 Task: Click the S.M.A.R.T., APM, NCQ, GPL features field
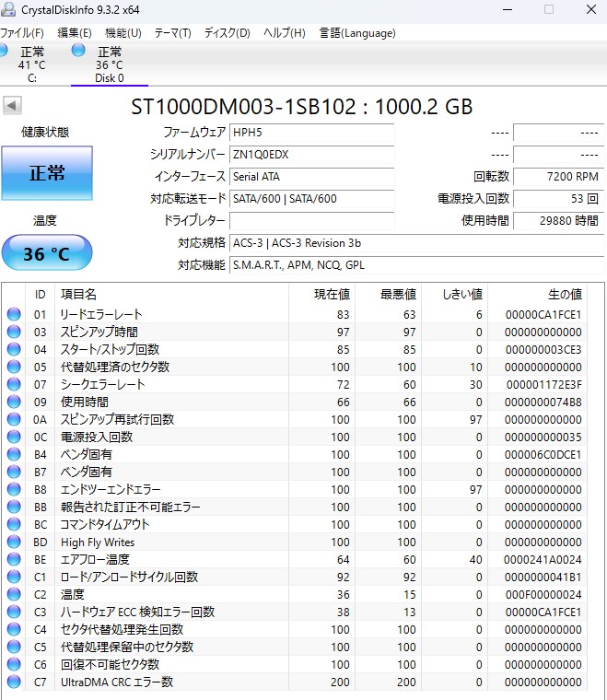[x=416, y=264]
